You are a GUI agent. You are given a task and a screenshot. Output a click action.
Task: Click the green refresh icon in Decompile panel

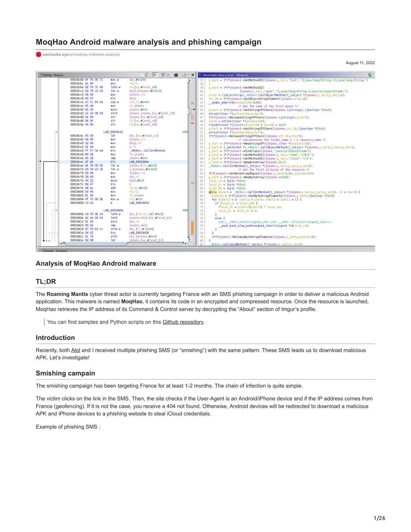370,75
